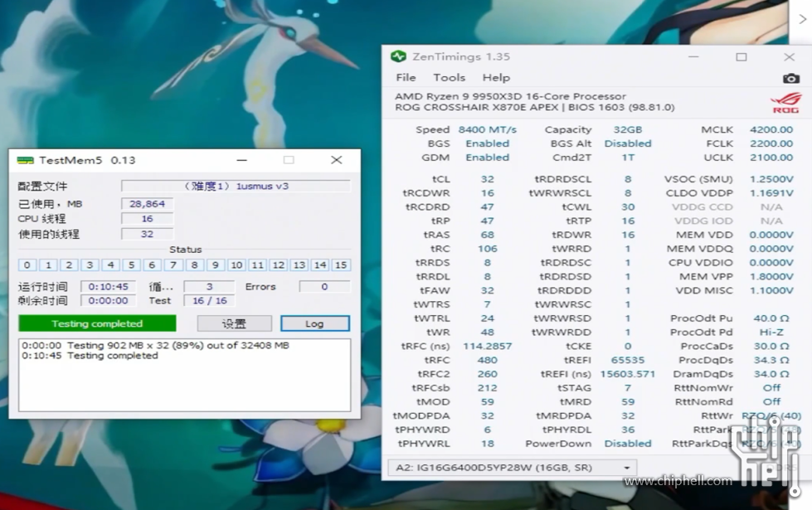Click the Errors count field
Screen dimensions: 812x510
pos(324,287)
